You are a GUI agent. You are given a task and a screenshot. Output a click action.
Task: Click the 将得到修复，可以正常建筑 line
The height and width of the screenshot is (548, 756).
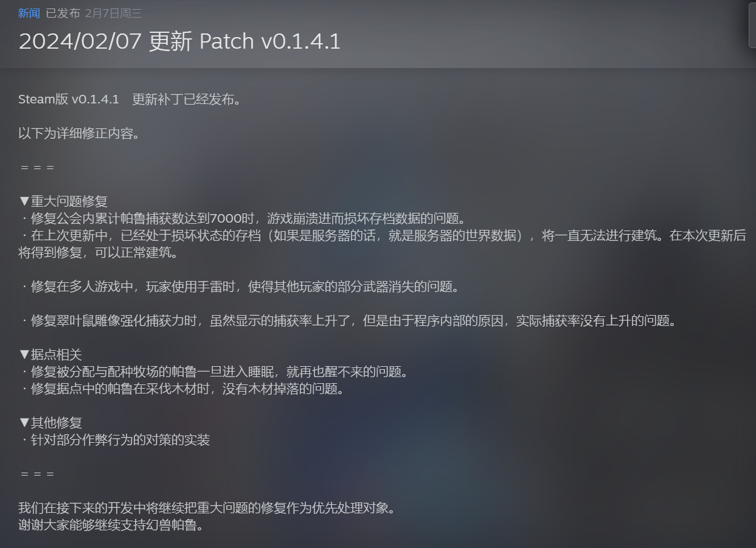[98, 252]
